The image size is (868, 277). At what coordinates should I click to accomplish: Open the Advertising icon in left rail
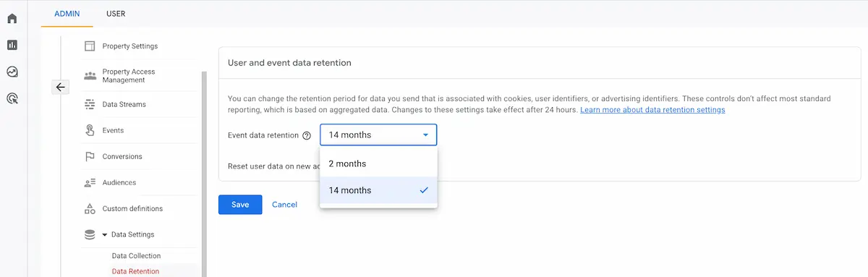point(12,98)
